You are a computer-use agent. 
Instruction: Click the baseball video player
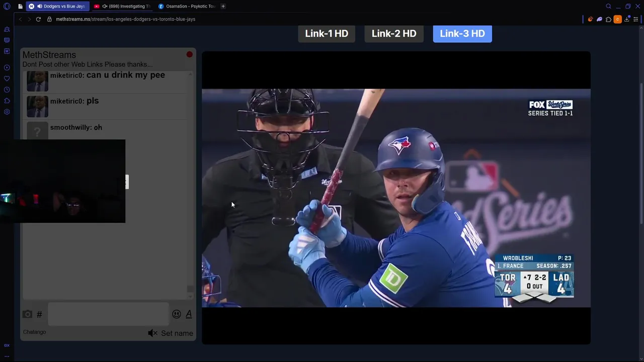point(396,198)
